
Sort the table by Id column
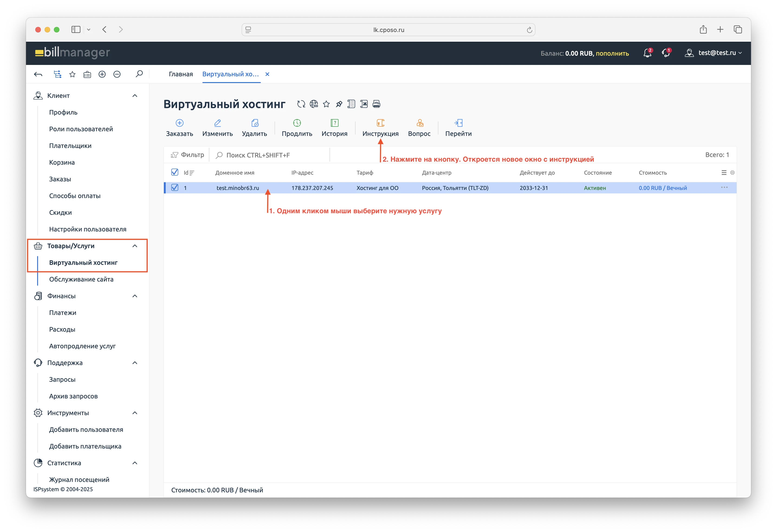(189, 173)
